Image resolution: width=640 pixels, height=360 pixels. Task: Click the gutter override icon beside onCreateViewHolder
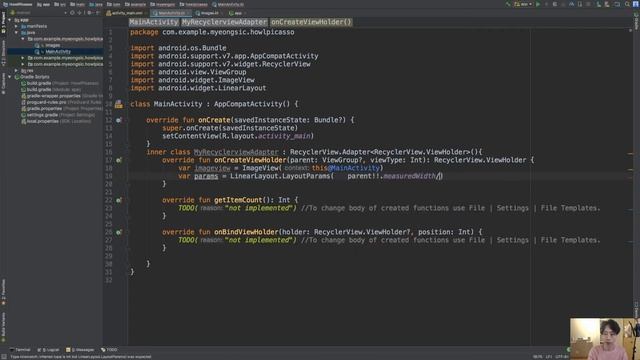tap(118, 160)
